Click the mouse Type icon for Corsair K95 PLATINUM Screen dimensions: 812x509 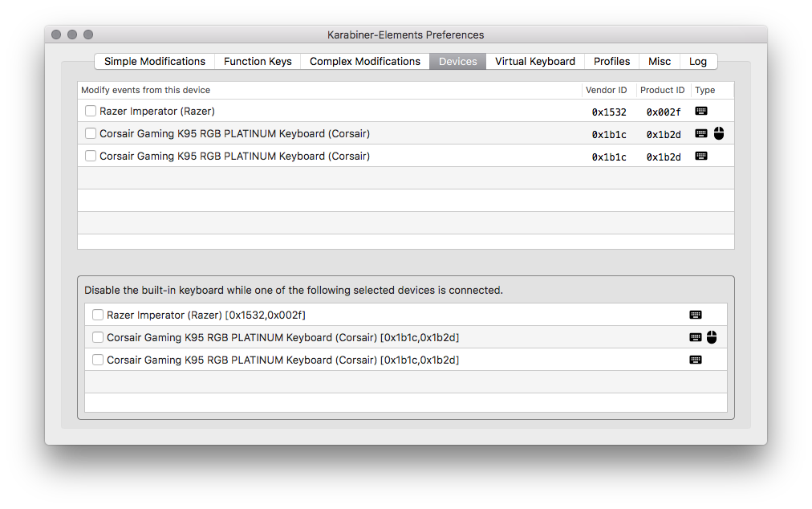[718, 133]
